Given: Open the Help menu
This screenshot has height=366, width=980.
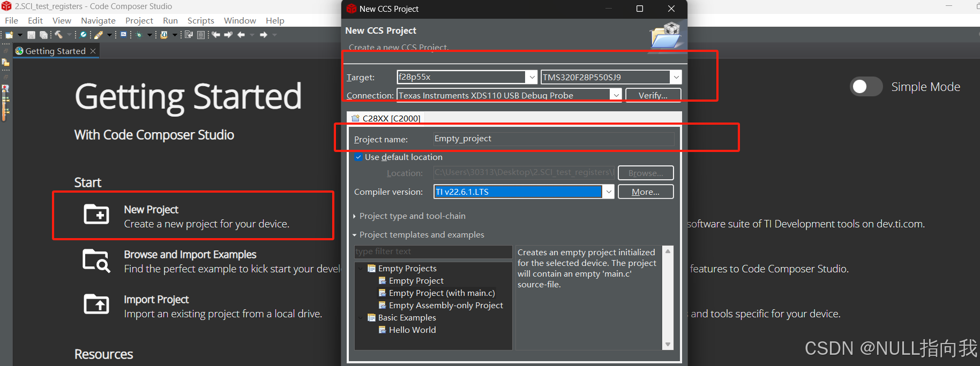Looking at the screenshot, I should point(275,20).
